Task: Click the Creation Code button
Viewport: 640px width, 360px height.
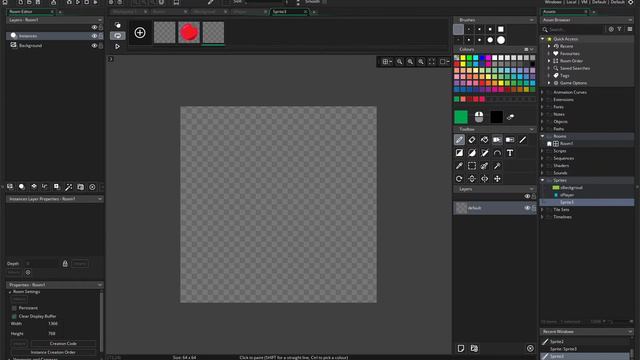Action: click(63, 344)
